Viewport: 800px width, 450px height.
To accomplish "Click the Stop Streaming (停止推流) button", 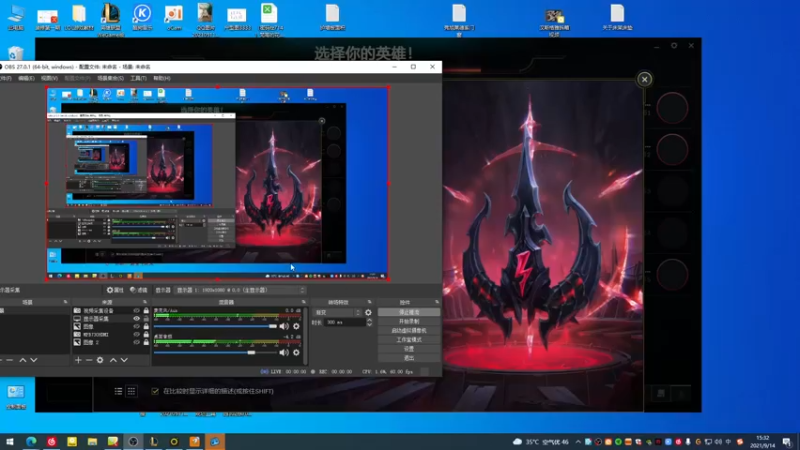I will click(408, 312).
